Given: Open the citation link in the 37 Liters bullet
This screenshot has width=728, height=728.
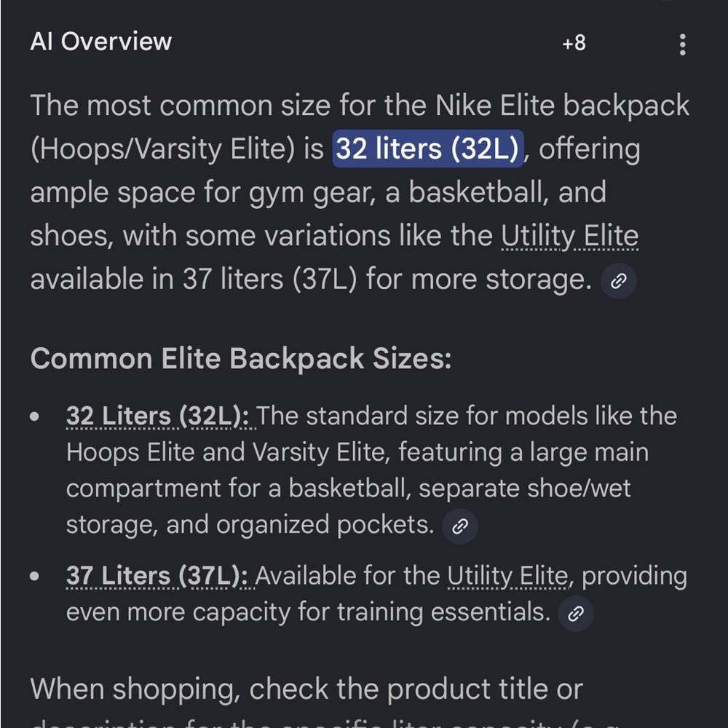Looking at the screenshot, I should click(x=576, y=614).
